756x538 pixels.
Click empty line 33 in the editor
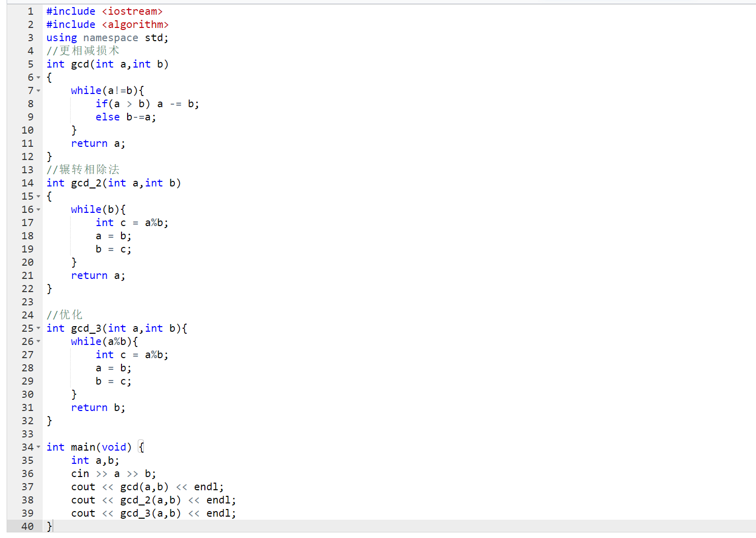pos(203,434)
